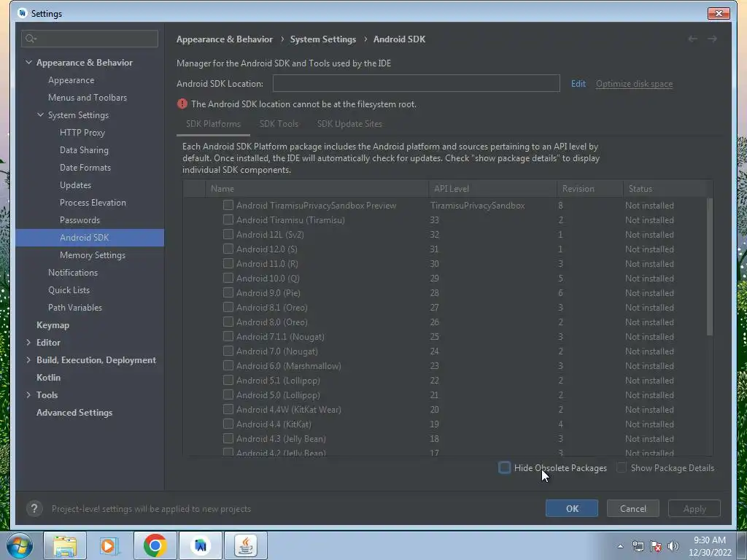The height and width of the screenshot is (560, 747).
Task: Expand the Editor settings node
Action: tap(28, 343)
